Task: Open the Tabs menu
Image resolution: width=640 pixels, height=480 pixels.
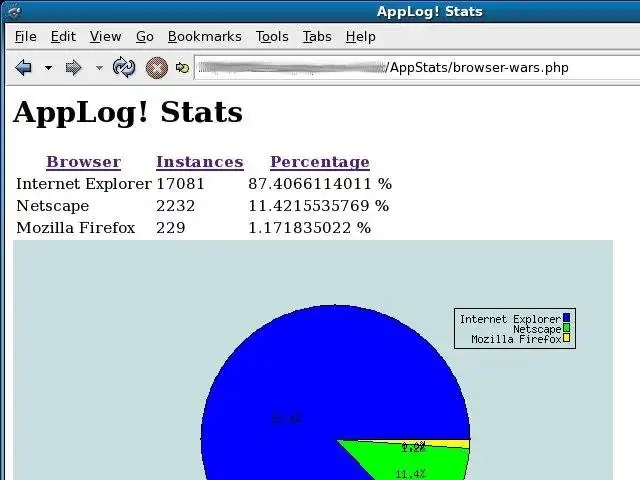Action: [x=317, y=37]
